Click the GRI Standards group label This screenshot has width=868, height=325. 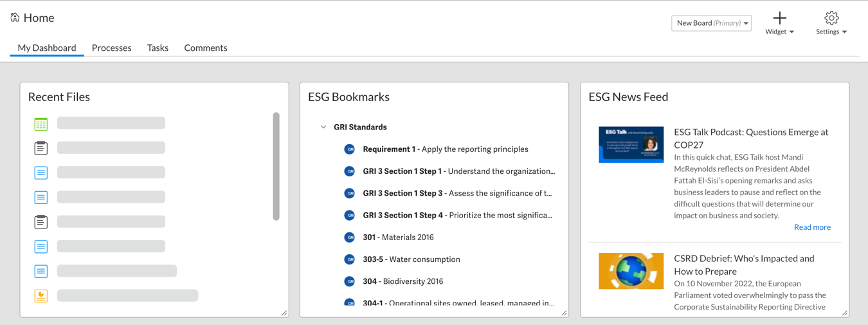(x=360, y=127)
